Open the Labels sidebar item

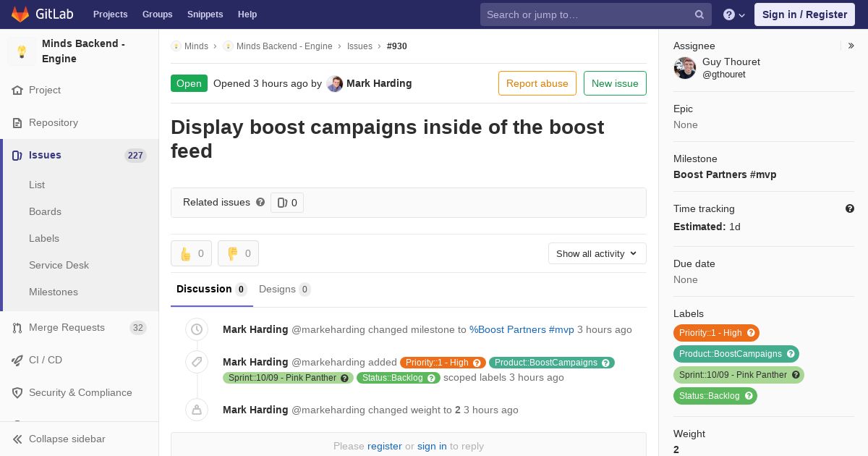click(44, 239)
